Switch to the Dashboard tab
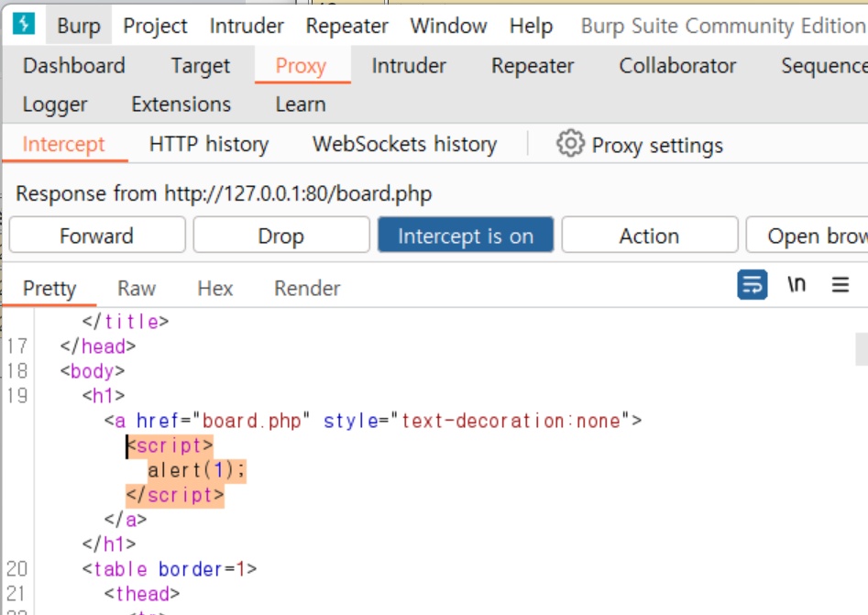Image resolution: width=868 pixels, height=615 pixels. [x=74, y=66]
